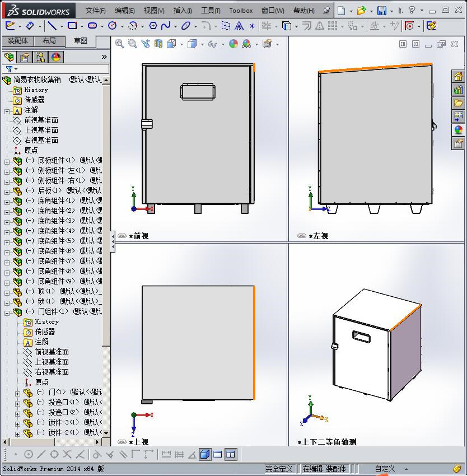Click the Linear Sketch Pattern icon
The image size is (467, 476).
[333, 26]
